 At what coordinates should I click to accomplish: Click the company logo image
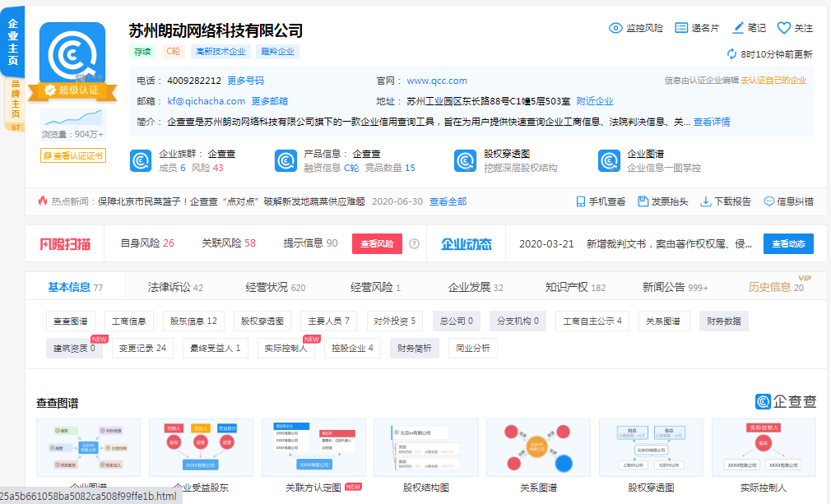click(x=72, y=54)
